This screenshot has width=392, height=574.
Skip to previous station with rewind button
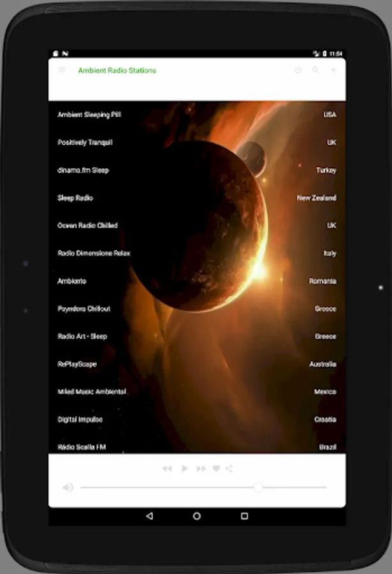tap(167, 469)
